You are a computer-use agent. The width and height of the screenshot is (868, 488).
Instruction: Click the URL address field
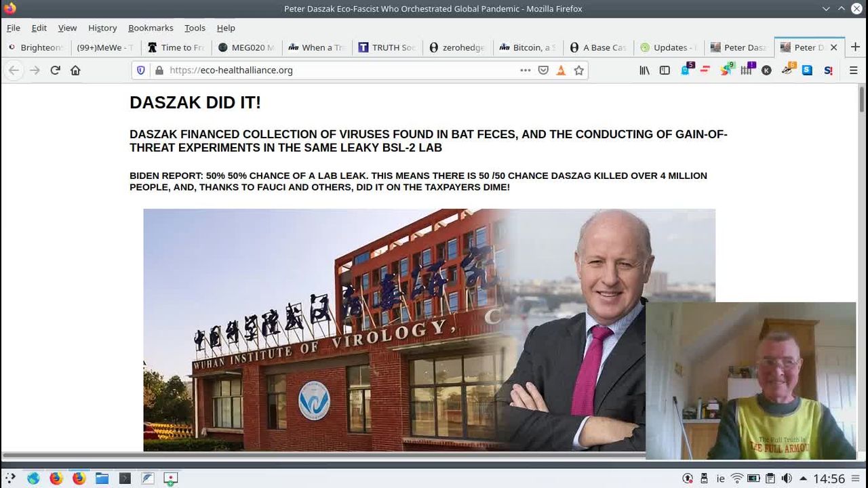click(x=339, y=70)
